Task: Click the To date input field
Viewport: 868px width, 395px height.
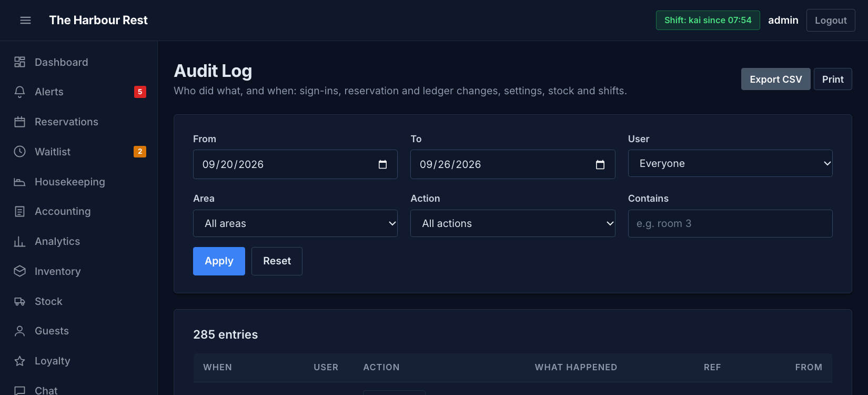Action: click(513, 164)
